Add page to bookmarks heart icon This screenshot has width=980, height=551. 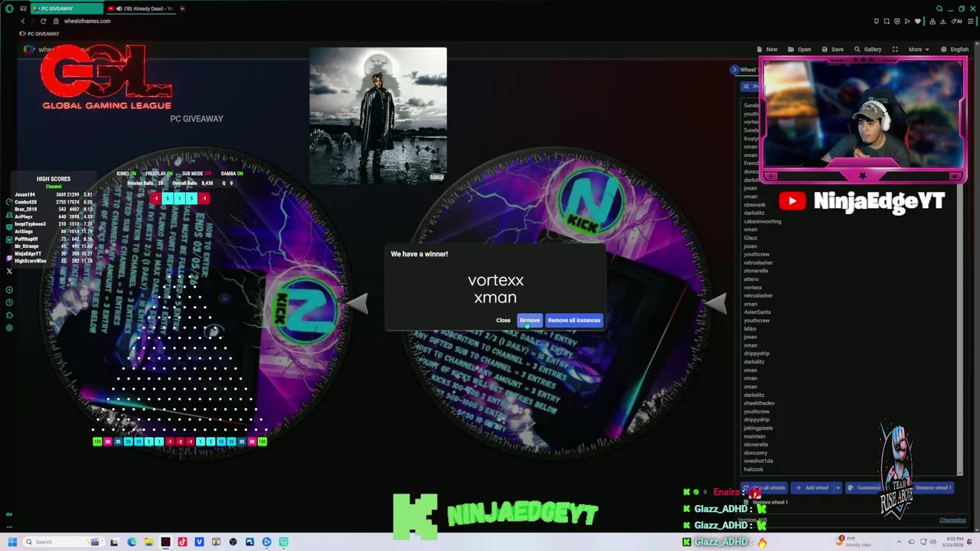click(x=918, y=21)
